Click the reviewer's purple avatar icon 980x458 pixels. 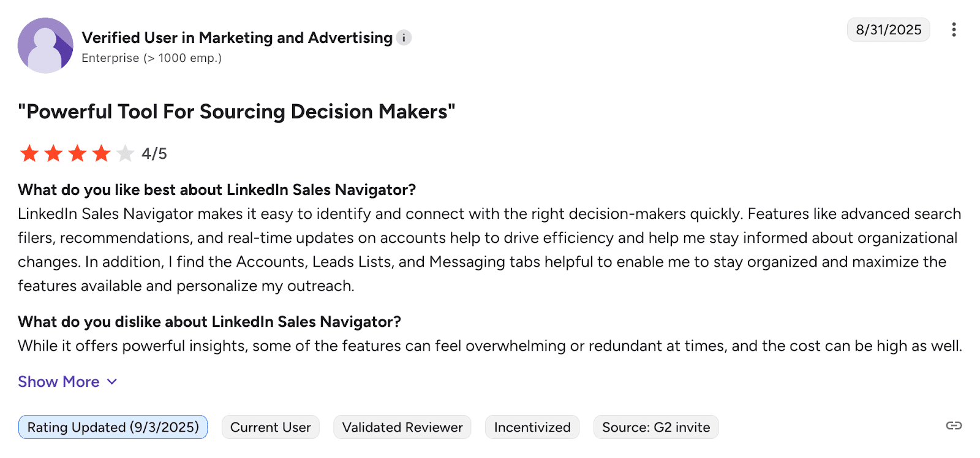click(45, 45)
